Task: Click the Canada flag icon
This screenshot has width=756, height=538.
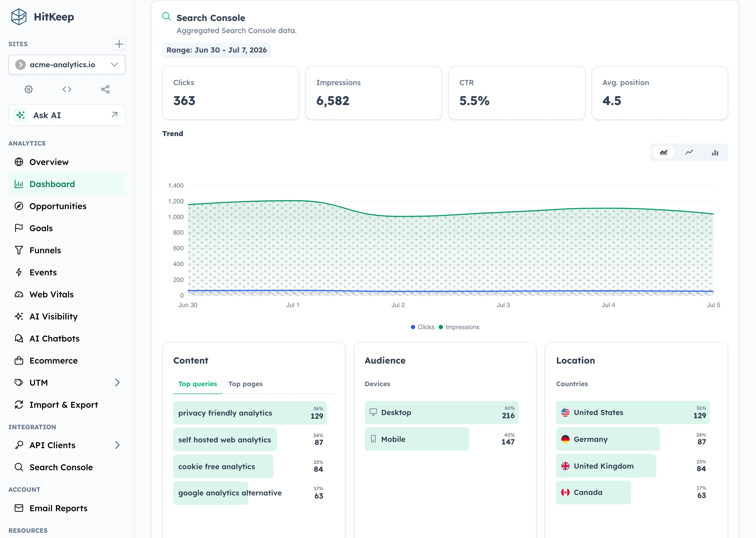Action: [x=565, y=492]
